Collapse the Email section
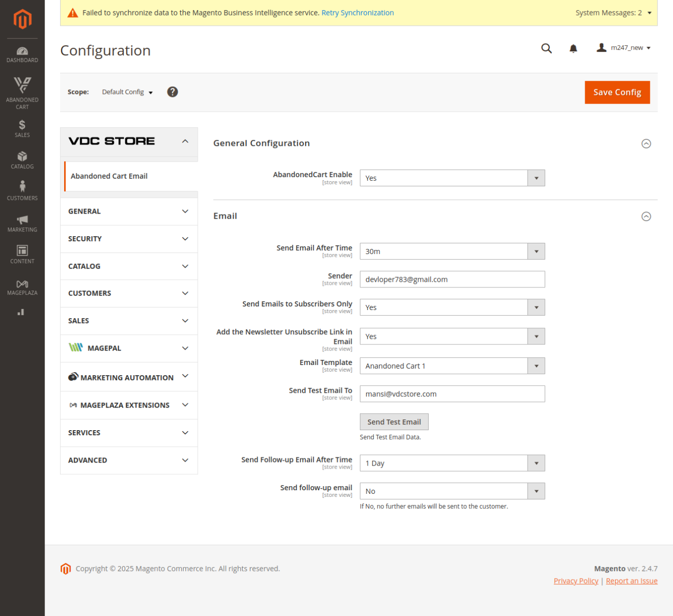 646,217
